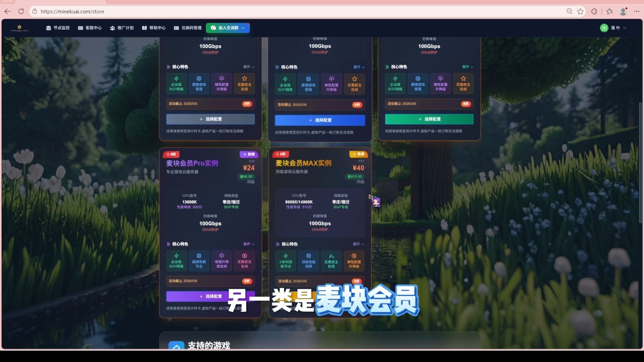Screen dimensions: 644x362
Task: Click 顶级性能保障 feature tile in MAX card
Action: pos(309,261)
